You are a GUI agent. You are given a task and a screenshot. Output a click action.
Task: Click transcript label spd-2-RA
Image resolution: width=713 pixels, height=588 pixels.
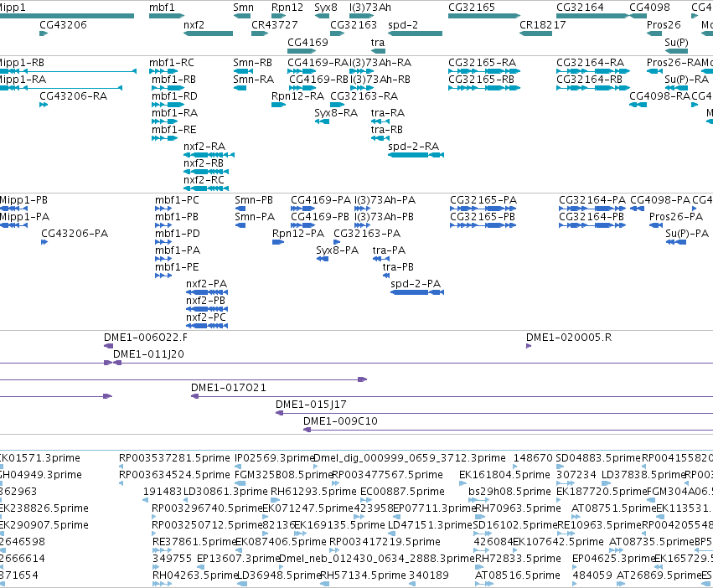[x=414, y=147]
